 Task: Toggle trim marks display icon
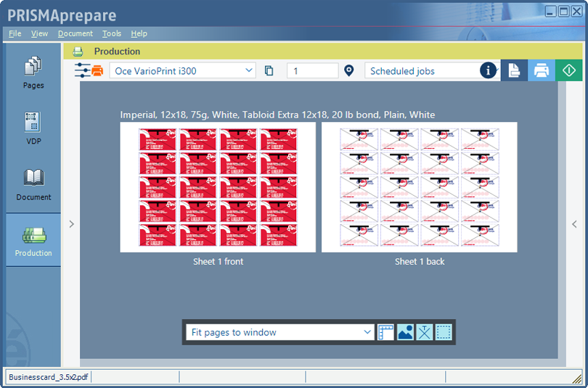425,332
